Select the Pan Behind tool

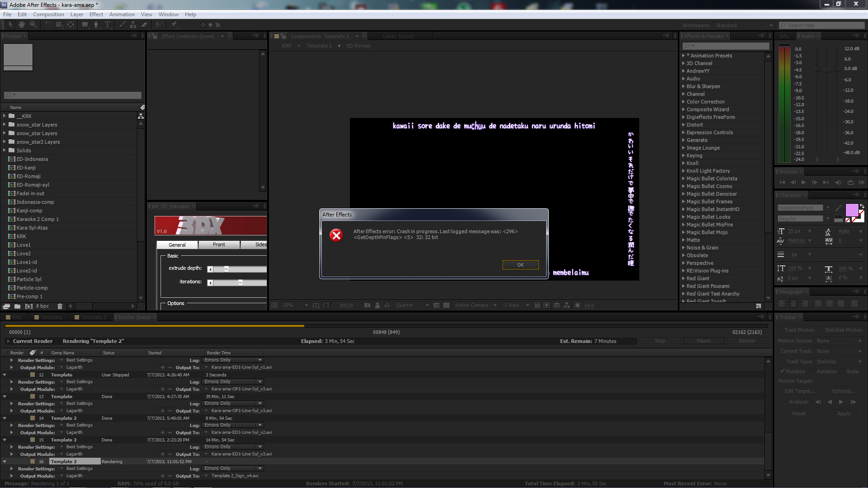click(71, 24)
